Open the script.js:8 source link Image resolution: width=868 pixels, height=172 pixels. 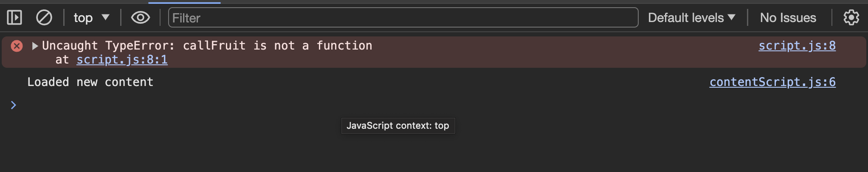pyautogui.click(x=797, y=46)
